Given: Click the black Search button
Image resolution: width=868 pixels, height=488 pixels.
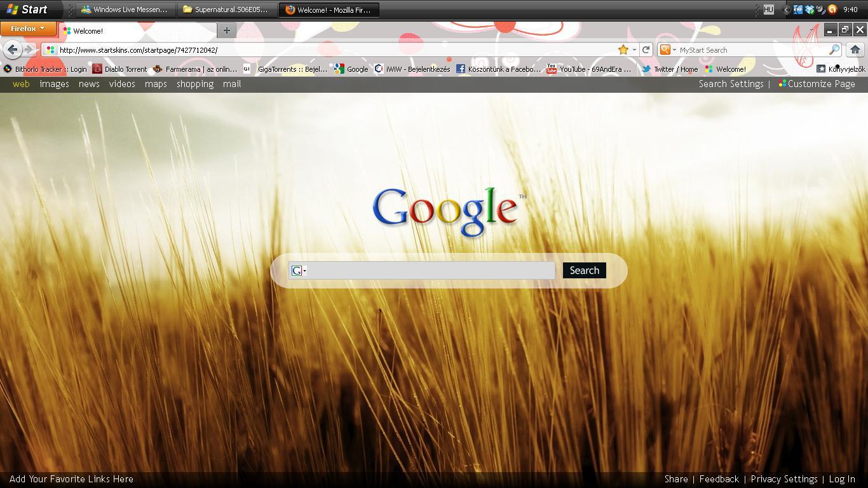Looking at the screenshot, I should click(585, 271).
